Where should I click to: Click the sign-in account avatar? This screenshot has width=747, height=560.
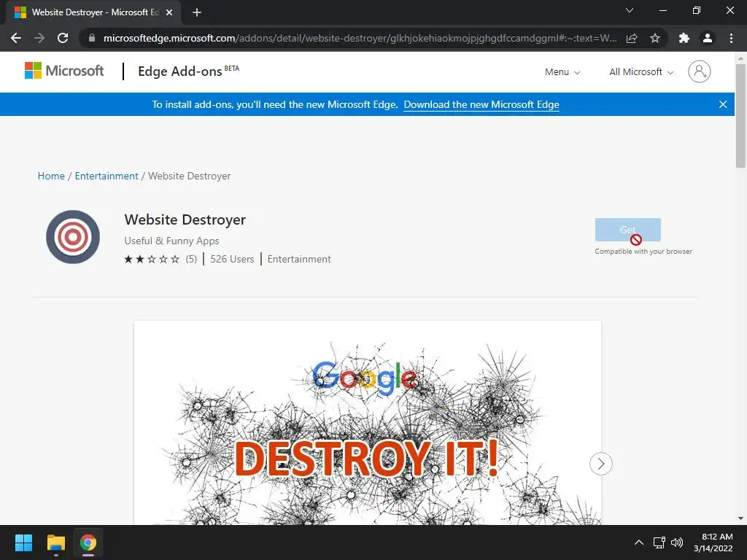[x=700, y=71]
